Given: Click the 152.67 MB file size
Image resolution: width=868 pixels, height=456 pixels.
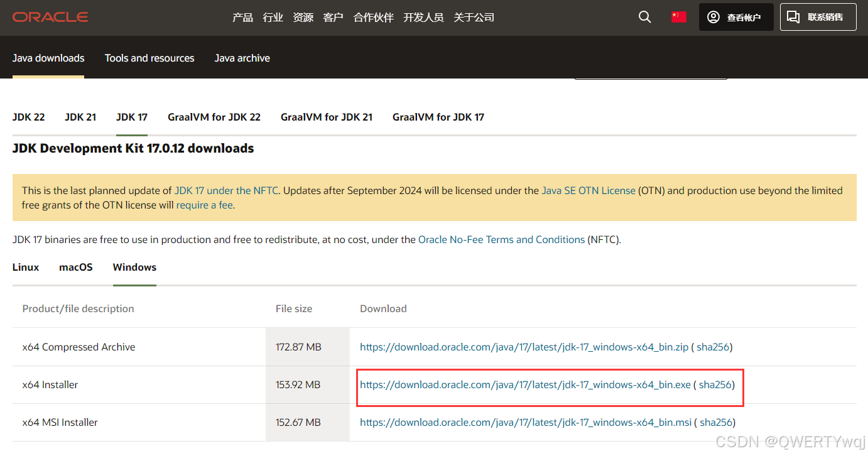Looking at the screenshot, I should [x=298, y=422].
